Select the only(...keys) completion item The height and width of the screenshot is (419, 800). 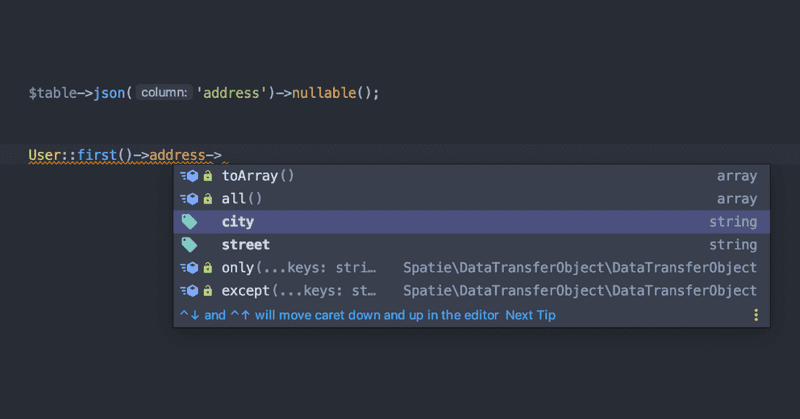[471, 268]
